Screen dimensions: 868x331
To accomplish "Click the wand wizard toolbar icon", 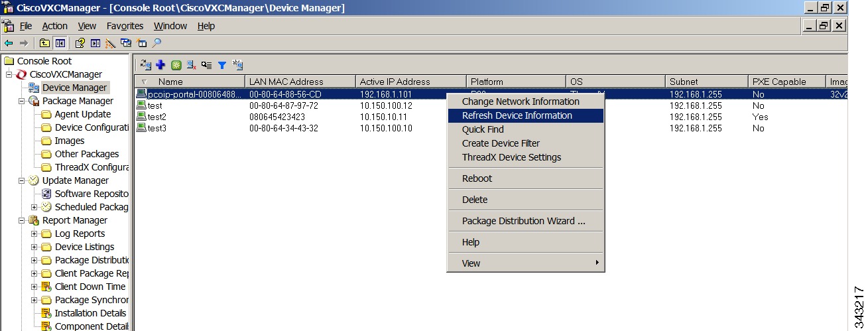I will pos(111,43).
